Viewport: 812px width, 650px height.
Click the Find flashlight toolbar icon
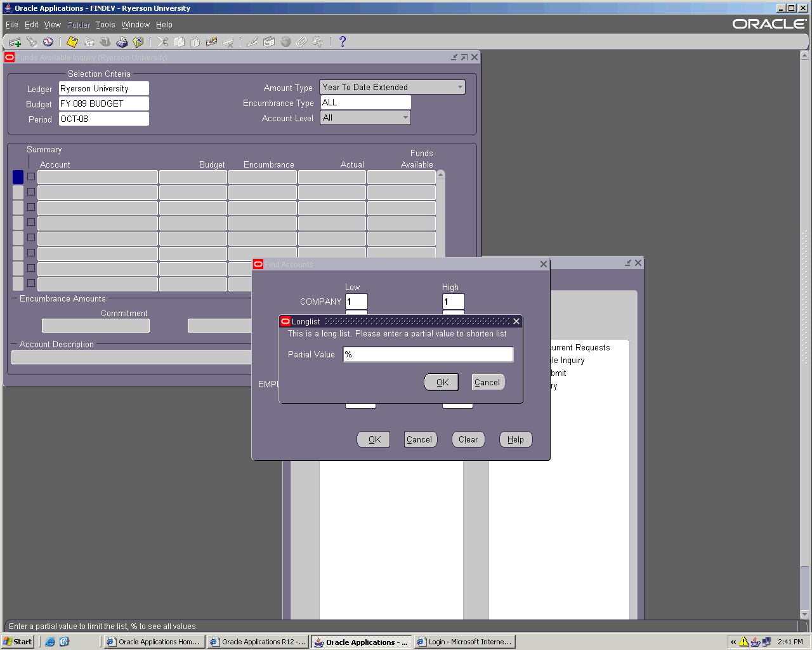point(32,42)
